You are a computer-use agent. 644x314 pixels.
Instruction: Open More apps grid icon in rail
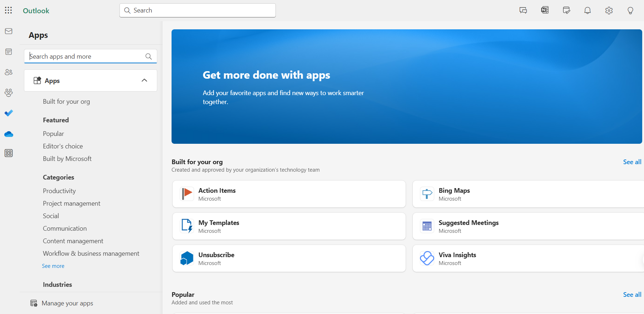click(x=9, y=153)
